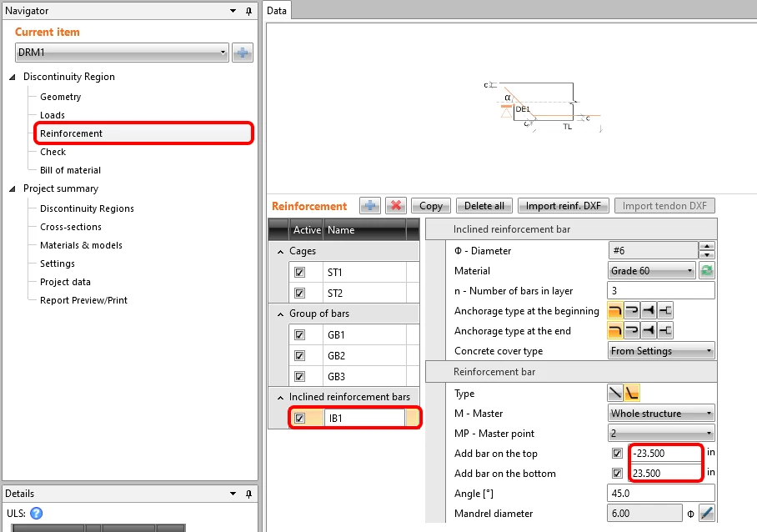The image size is (757, 532).
Task: Click the Angle input field
Action: [x=660, y=493]
